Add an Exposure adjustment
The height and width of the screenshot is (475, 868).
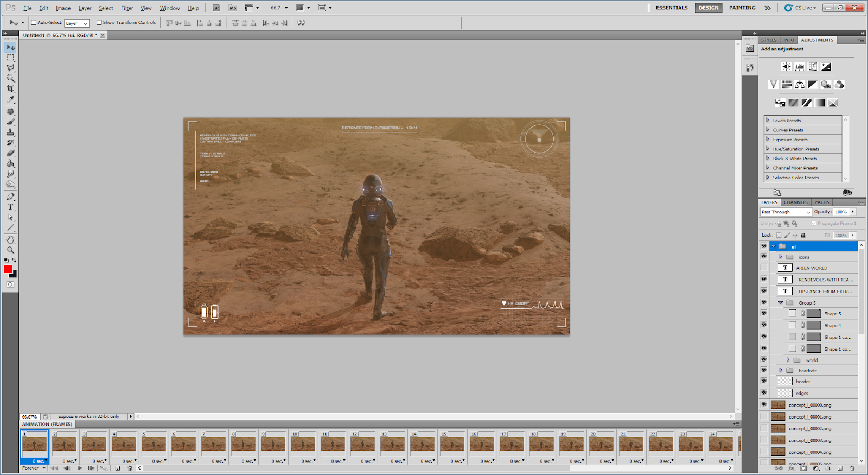[x=826, y=67]
